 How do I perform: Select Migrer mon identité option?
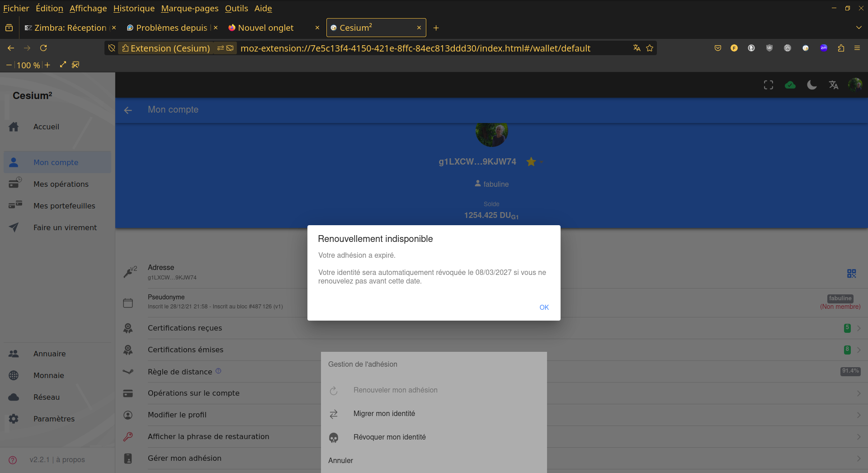click(384, 414)
